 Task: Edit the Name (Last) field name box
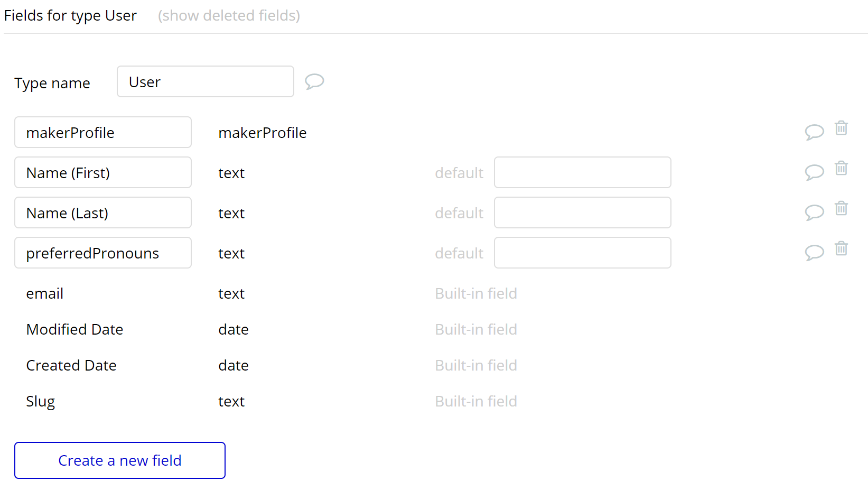pyautogui.click(x=103, y=212)
